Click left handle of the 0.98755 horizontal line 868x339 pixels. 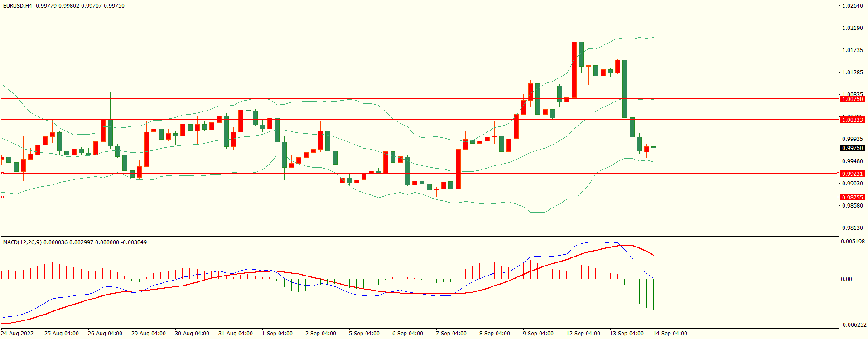2,197
